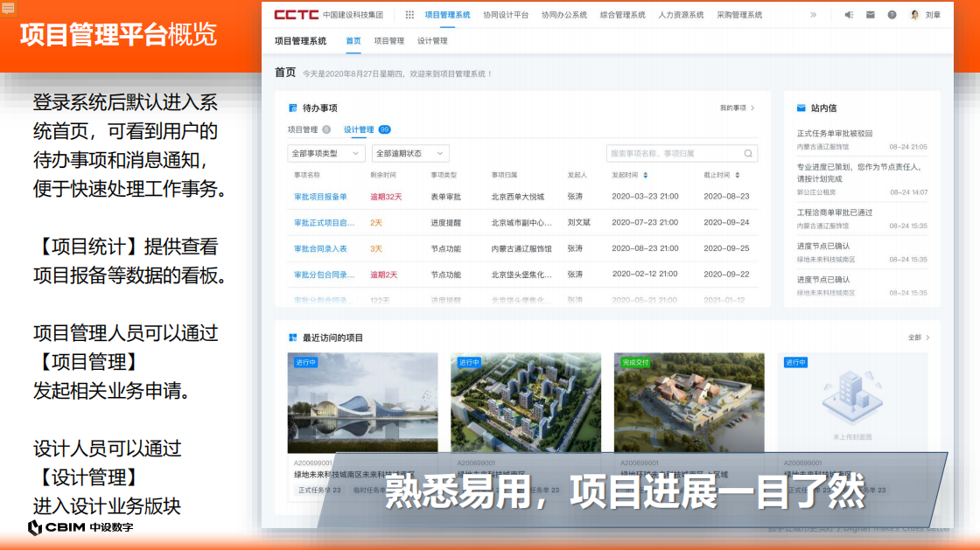
Task: Switch to 项目管理 todo tab
Action: click(303, 130)
